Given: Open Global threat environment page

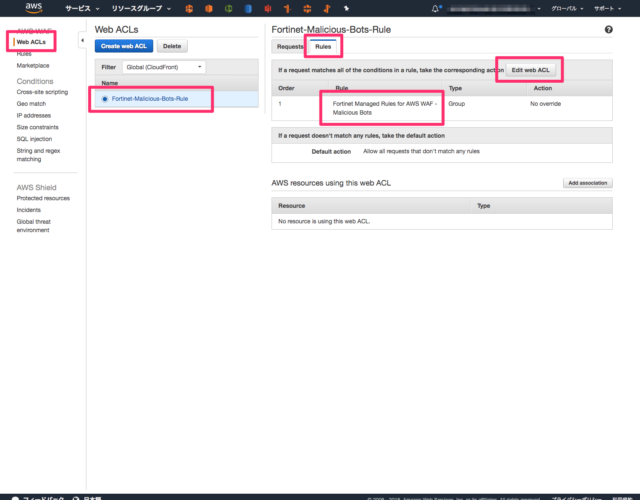Looking at the screenshot, I should [x=33, y=226].
